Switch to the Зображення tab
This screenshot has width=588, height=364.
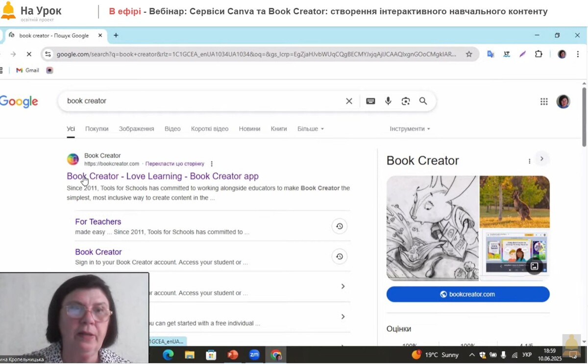(136, 129)
